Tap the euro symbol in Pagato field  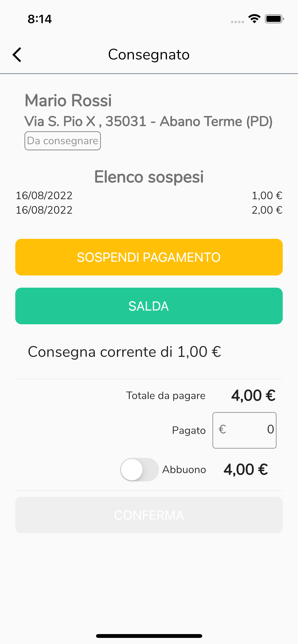pos(222,430)
